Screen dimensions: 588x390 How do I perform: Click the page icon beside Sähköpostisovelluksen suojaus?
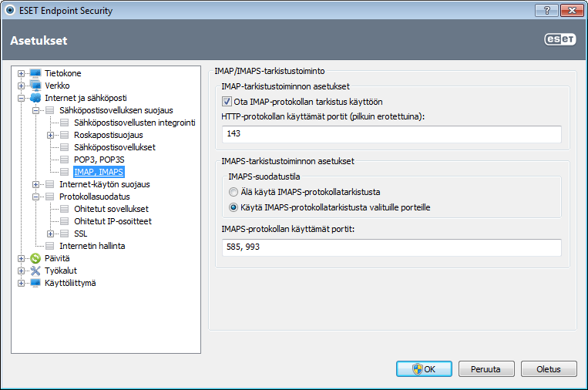click(x=50, y=110)
